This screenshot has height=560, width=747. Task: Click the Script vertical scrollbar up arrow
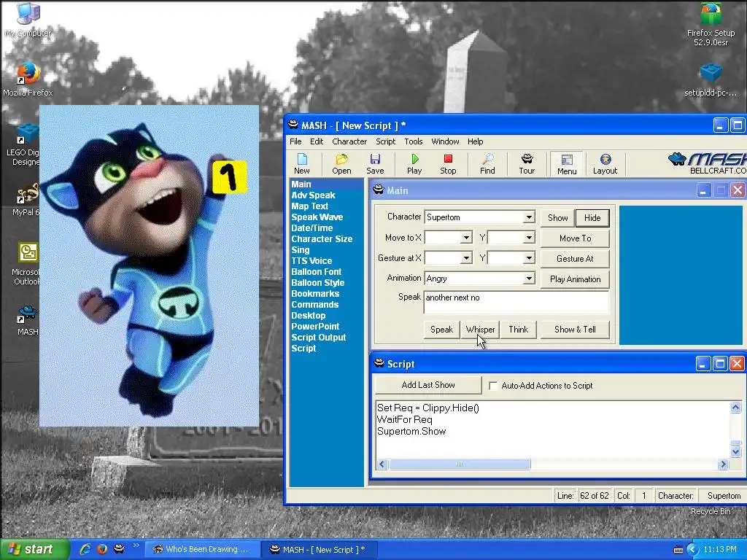[x=735, y=408]
